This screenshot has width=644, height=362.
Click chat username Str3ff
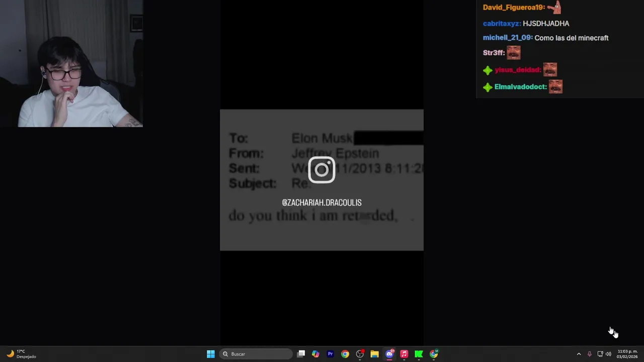click(x=494, y=53)
